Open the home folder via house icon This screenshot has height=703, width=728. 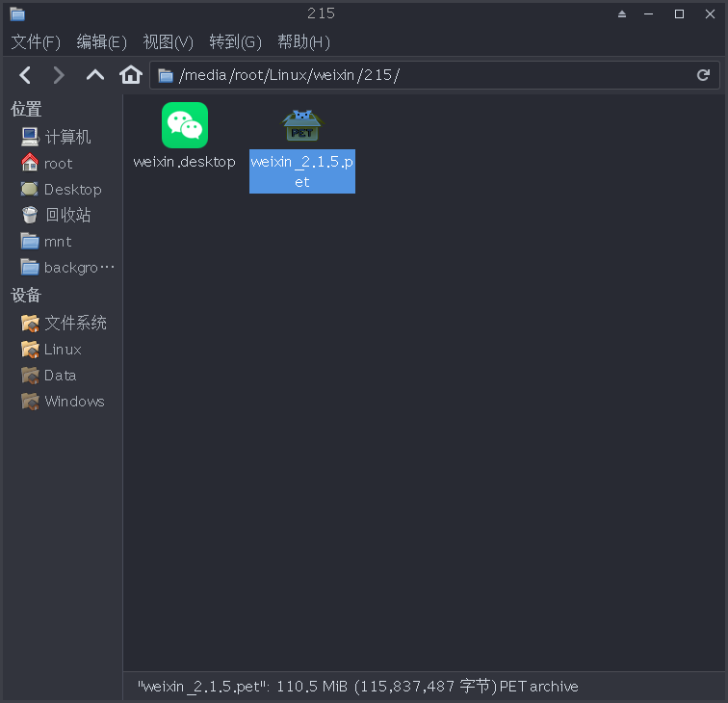pyautogui.click(x=131, y=75)
